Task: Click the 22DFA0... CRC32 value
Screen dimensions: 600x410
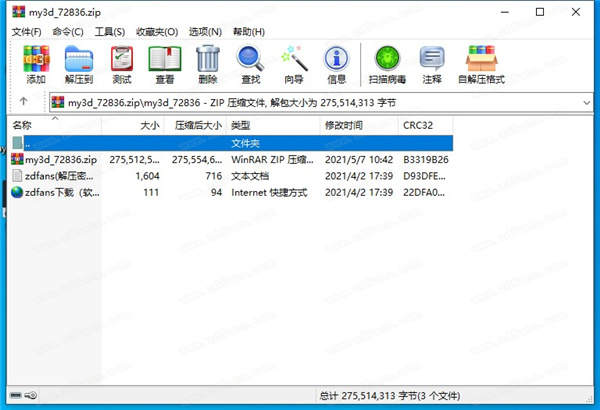Action: click(x=424, y=192)
